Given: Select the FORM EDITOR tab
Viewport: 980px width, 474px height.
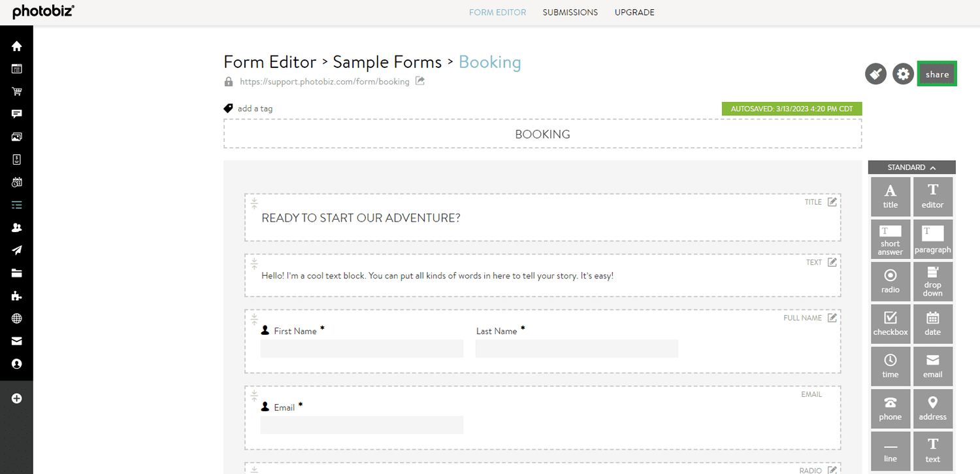Looking at the screenshot, I should (x=498, y=12).
